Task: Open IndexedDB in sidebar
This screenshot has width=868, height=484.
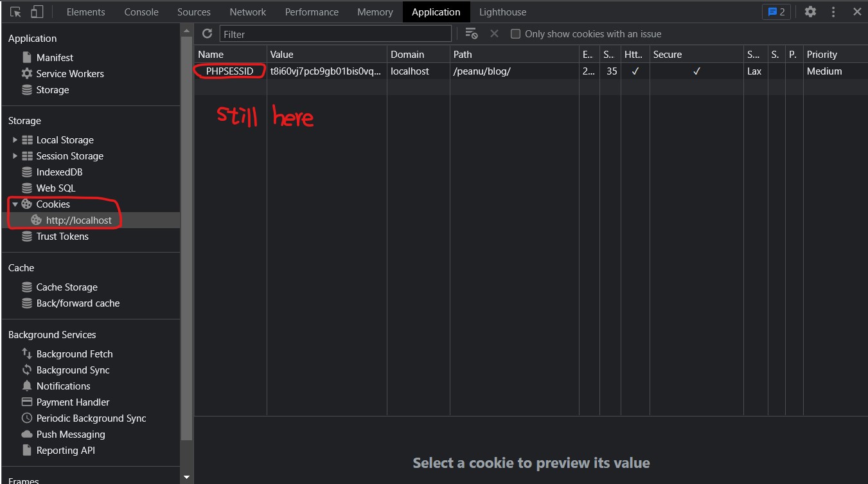Action: 59,172
